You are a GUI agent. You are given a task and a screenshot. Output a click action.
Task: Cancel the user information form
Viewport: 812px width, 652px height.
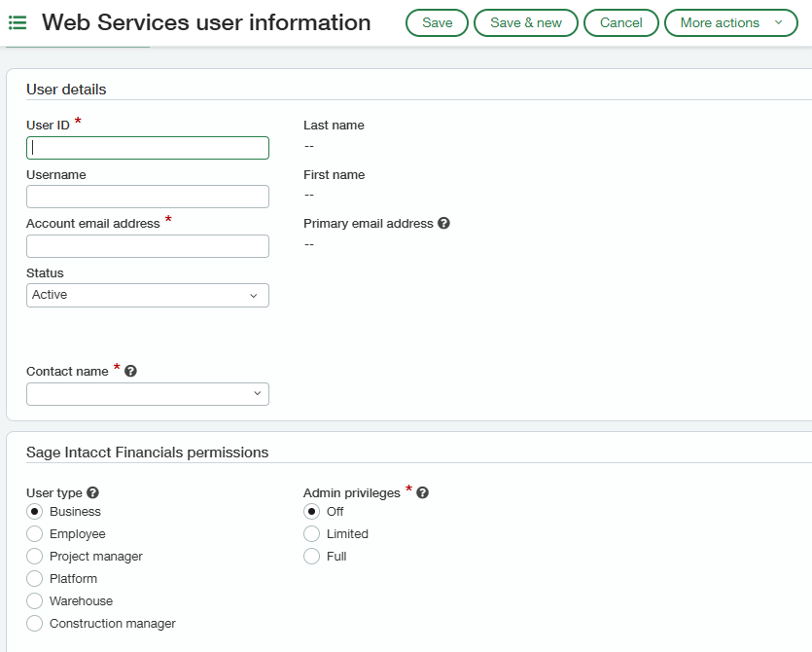click(620, 22)
